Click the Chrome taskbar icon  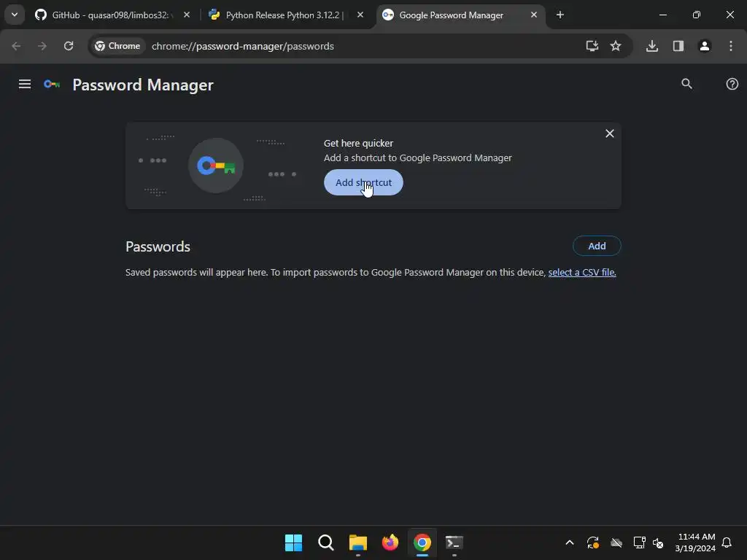click(x=422, y=542)
